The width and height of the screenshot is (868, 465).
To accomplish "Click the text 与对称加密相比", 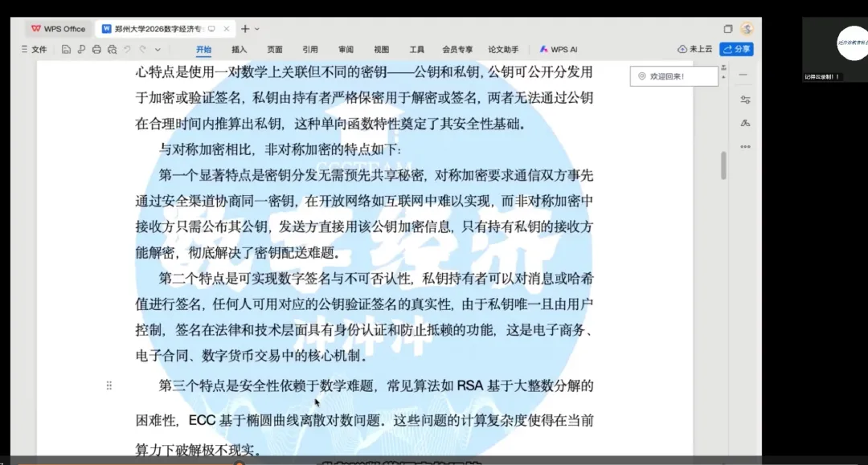I will 206,149.
